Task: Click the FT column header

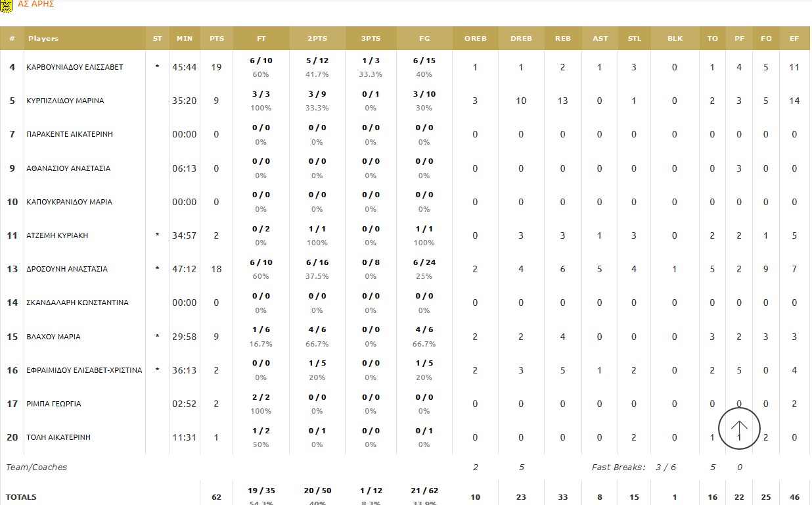Action: coord(261,39)
